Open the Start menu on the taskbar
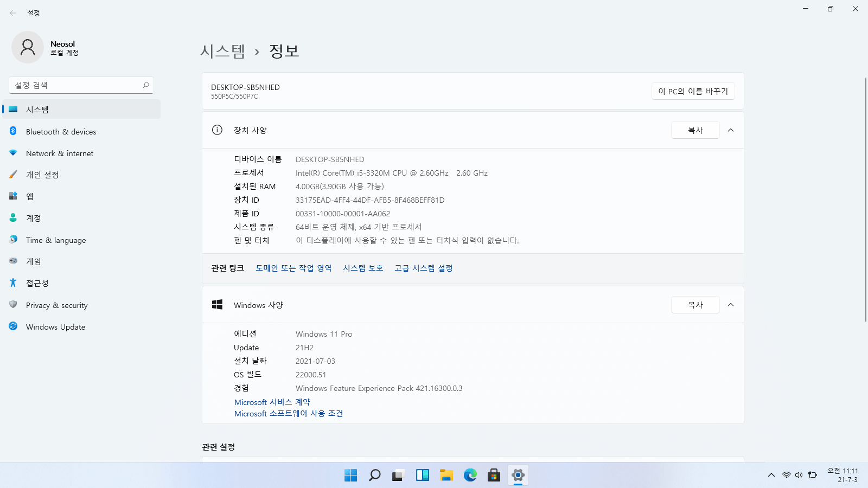 [351, 476]
